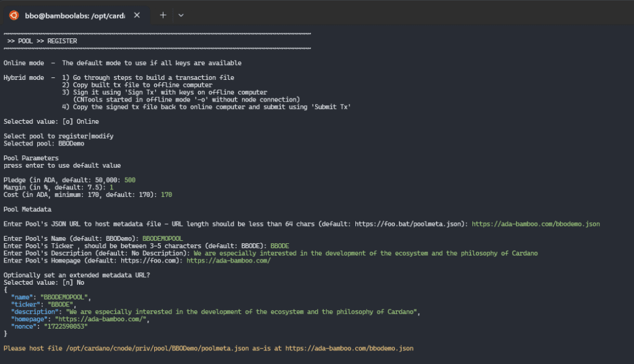634x364 pixels.
Task: Click 'press enter to use default value' line
Action: click(x=63, y=165)
